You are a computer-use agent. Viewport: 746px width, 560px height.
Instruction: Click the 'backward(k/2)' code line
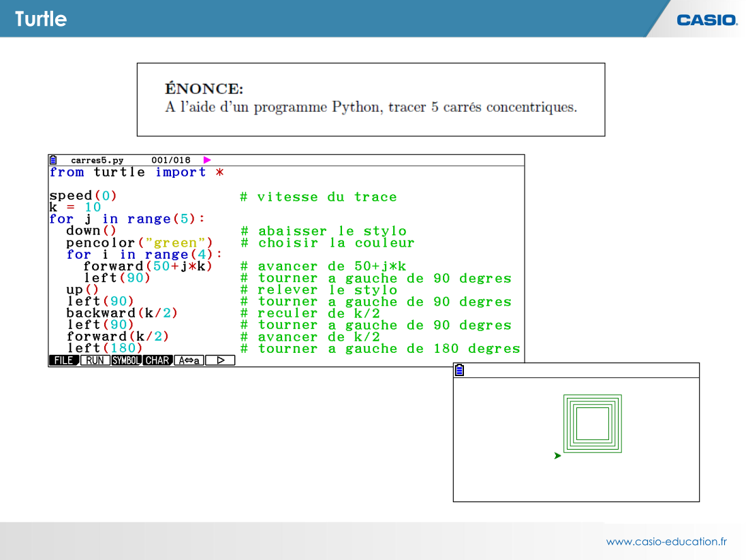(122, 313)
